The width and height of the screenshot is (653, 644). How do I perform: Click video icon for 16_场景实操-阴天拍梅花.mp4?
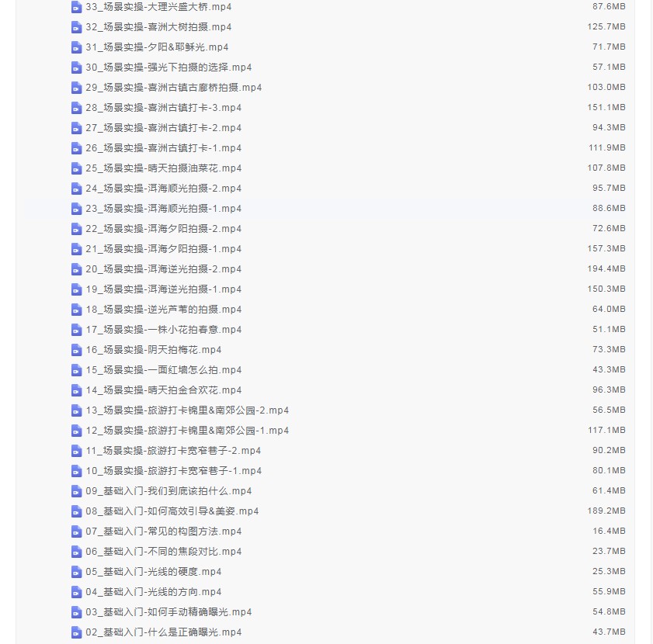(76, 350)
